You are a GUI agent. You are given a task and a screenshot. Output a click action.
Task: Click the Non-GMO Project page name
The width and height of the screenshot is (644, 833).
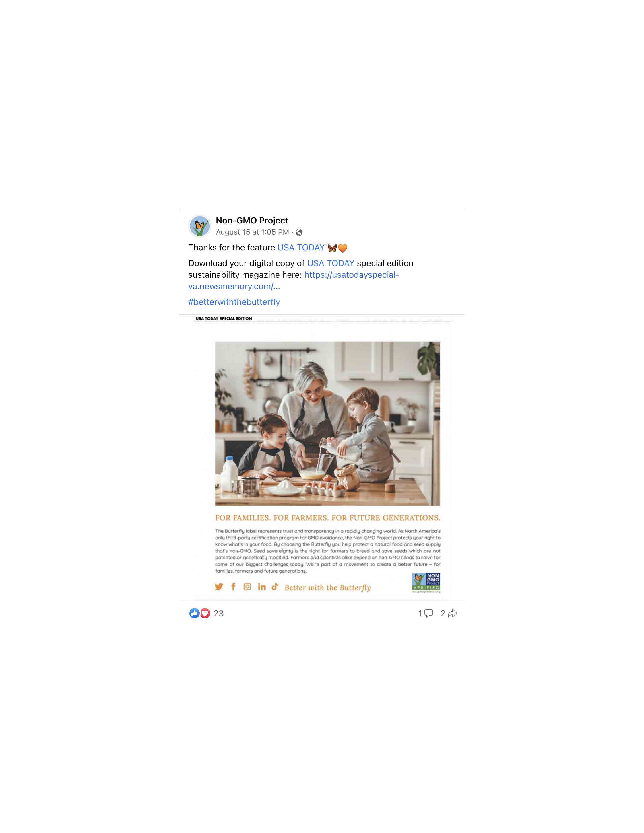[252, 221]
